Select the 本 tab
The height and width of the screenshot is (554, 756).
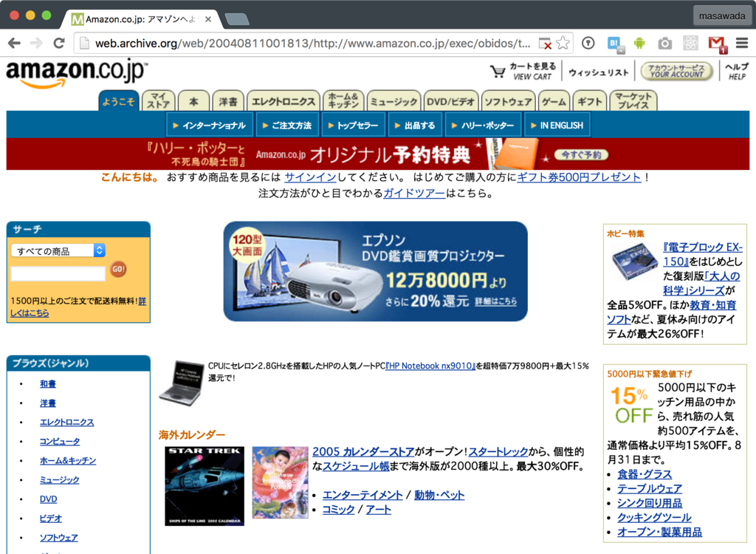pyautogui.click(x=193, y=101)
